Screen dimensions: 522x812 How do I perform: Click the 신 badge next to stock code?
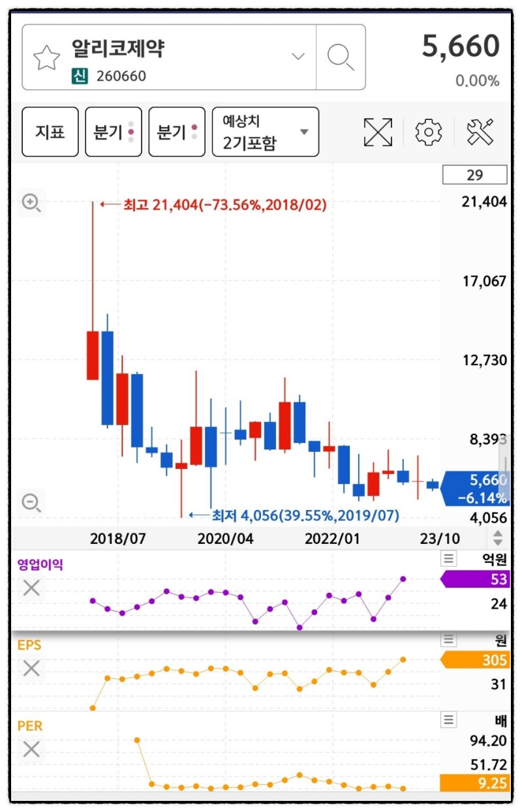80,76
